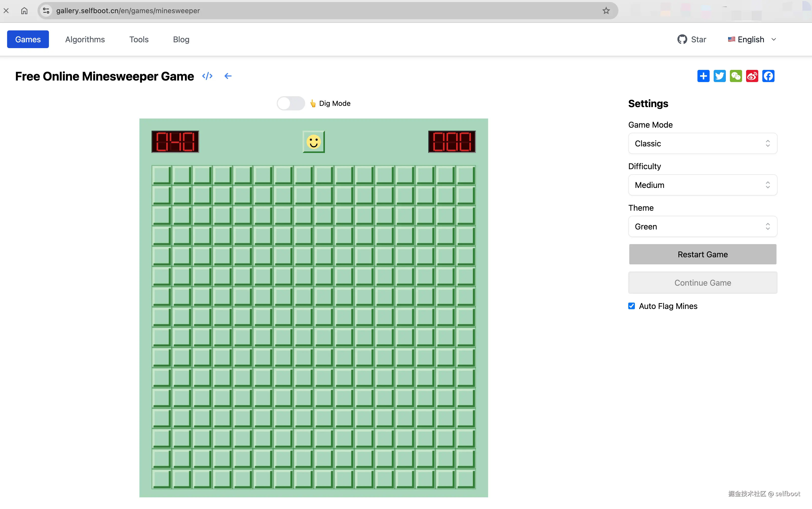Share the game via Facebook icon

point(768,76)
